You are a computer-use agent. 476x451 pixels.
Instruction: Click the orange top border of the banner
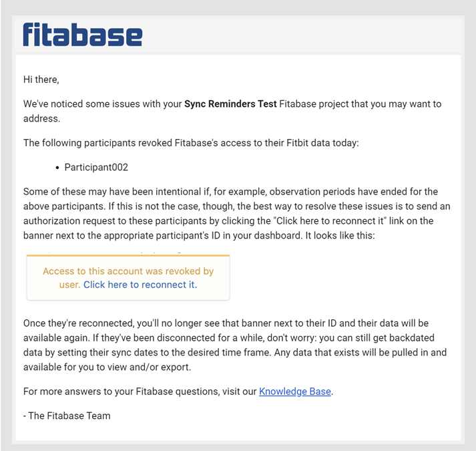128,256
